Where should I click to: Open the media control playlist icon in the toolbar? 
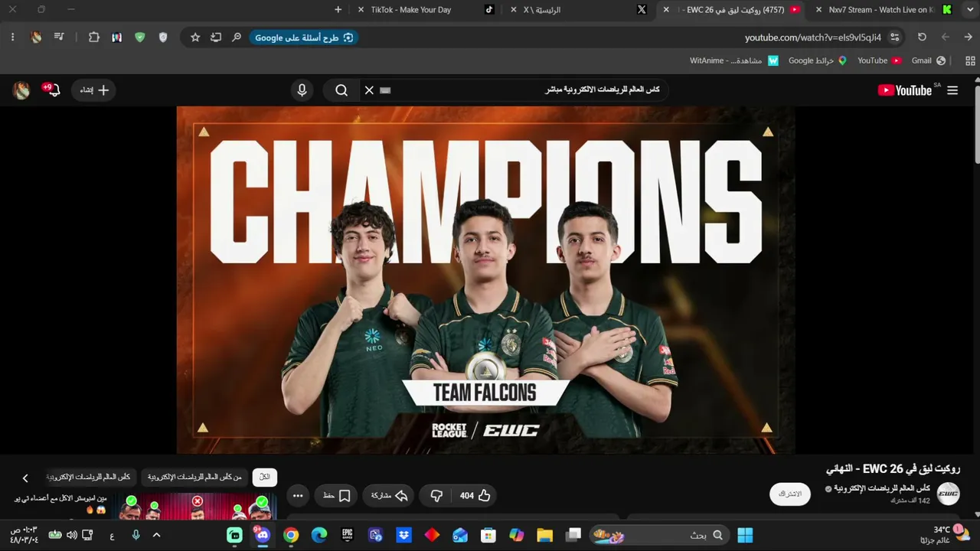coord(59,37)
